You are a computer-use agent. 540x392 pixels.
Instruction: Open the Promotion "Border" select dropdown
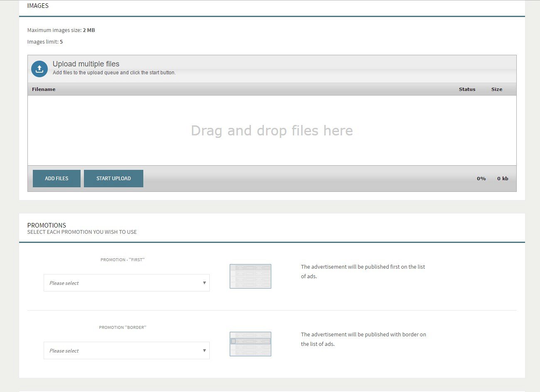(126, 350)
